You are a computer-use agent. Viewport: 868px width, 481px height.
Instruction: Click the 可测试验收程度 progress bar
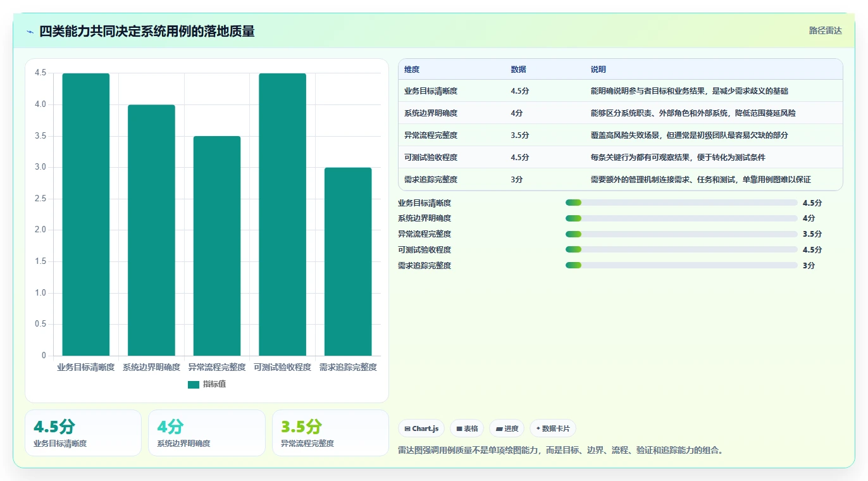point(681,250)
